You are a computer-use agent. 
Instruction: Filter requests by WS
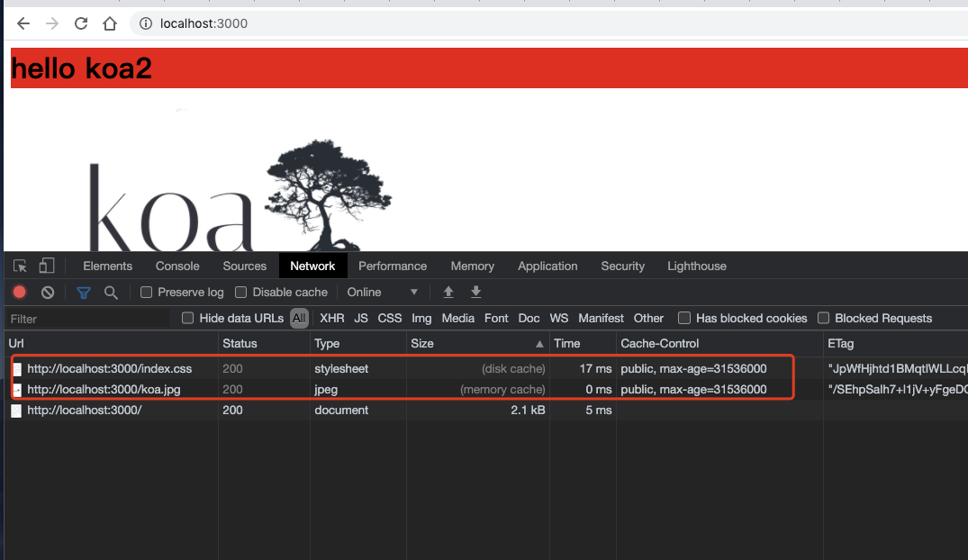coord(558,319)
